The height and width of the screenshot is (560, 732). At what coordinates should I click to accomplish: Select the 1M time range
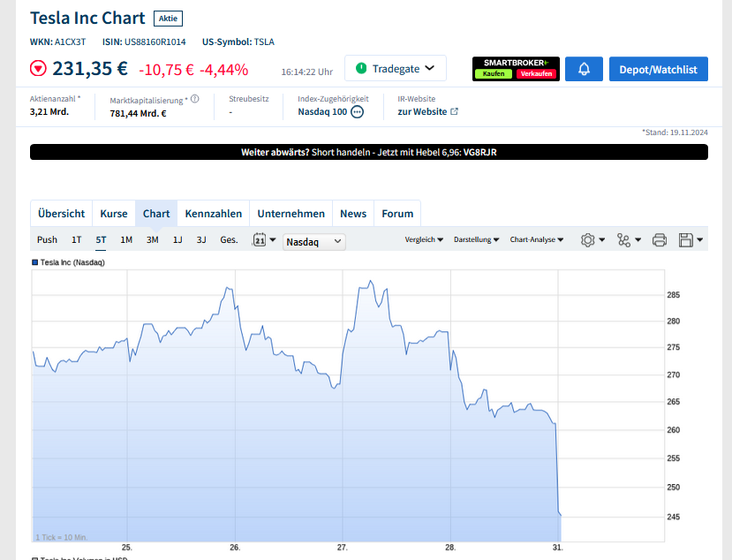(126, 239)
